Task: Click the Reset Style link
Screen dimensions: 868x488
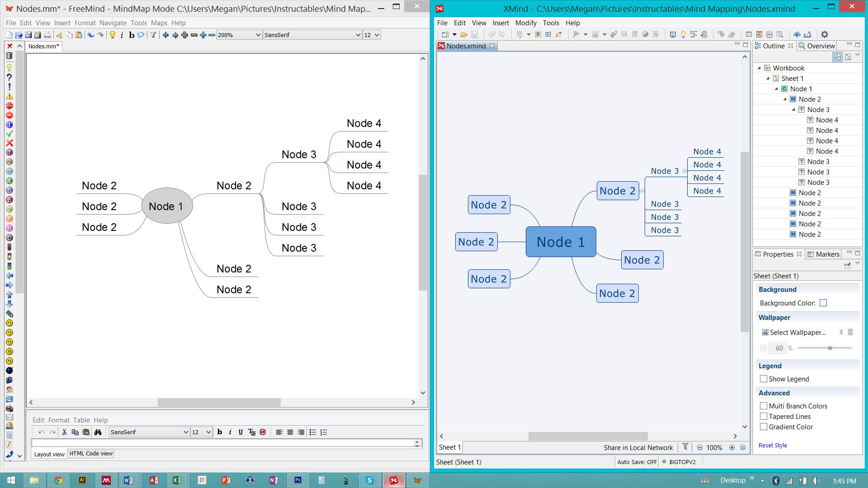Action: click(773, 445)
